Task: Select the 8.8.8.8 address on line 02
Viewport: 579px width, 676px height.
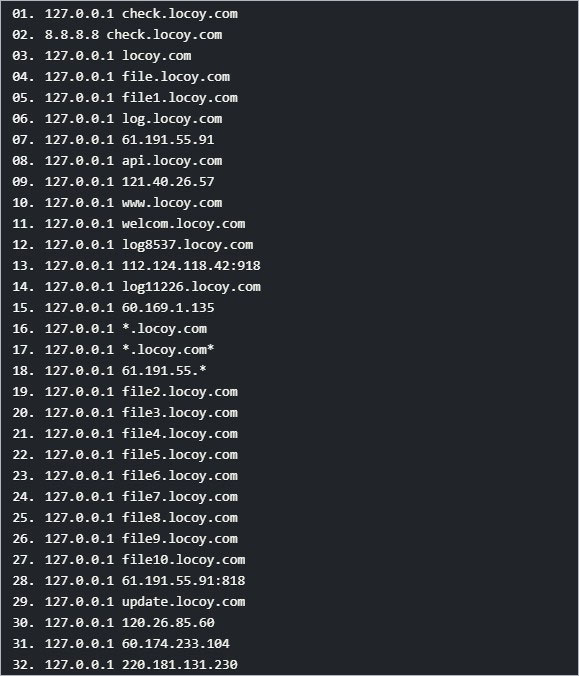Action: click(x=72, y=35)
